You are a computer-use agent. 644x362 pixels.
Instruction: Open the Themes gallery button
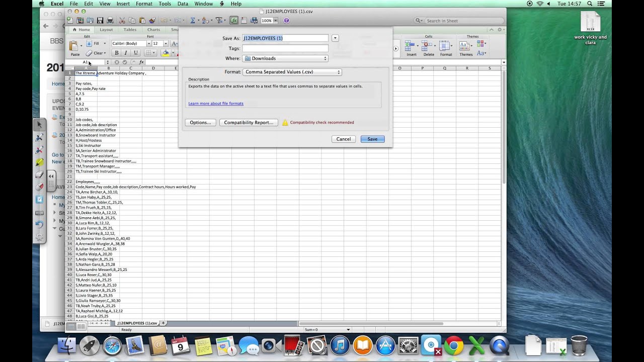pos(465,48)
